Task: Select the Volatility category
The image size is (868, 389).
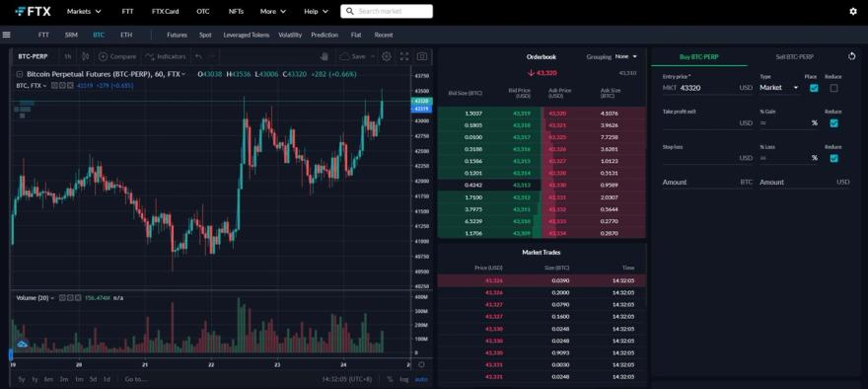Action: coord(290,35)
